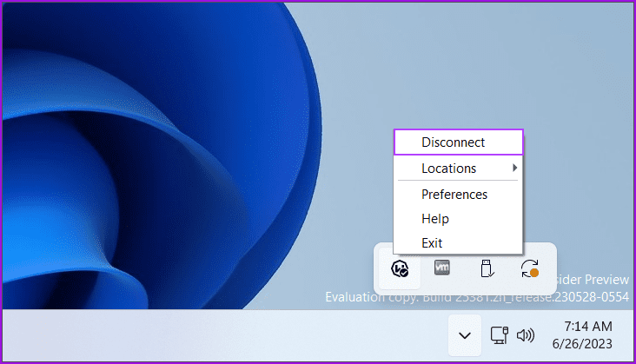Click the VPN shield tray icon
Image resolution: width=636 pixels, height=364 pixels.
pos(400,268)
